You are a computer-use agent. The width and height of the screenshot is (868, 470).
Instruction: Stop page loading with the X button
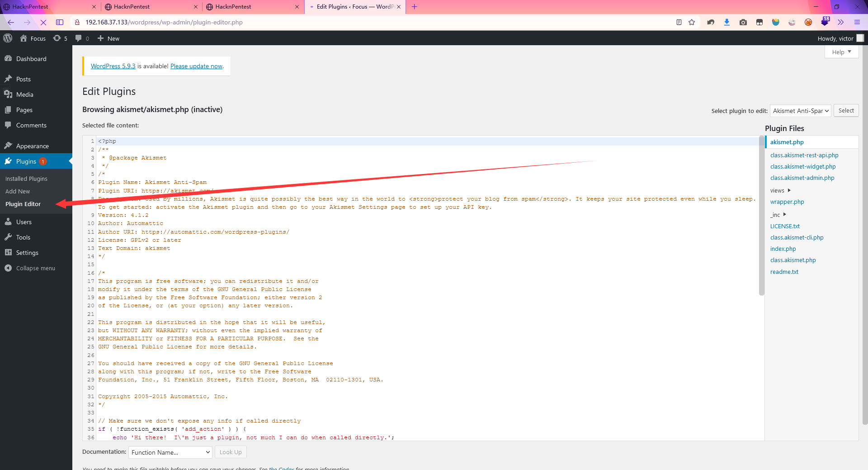point(43,22)
